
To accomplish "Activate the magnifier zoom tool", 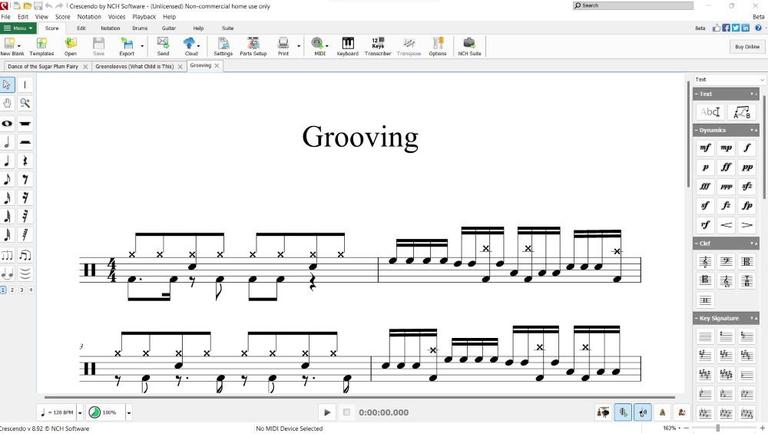I will [x=25, y=103].
